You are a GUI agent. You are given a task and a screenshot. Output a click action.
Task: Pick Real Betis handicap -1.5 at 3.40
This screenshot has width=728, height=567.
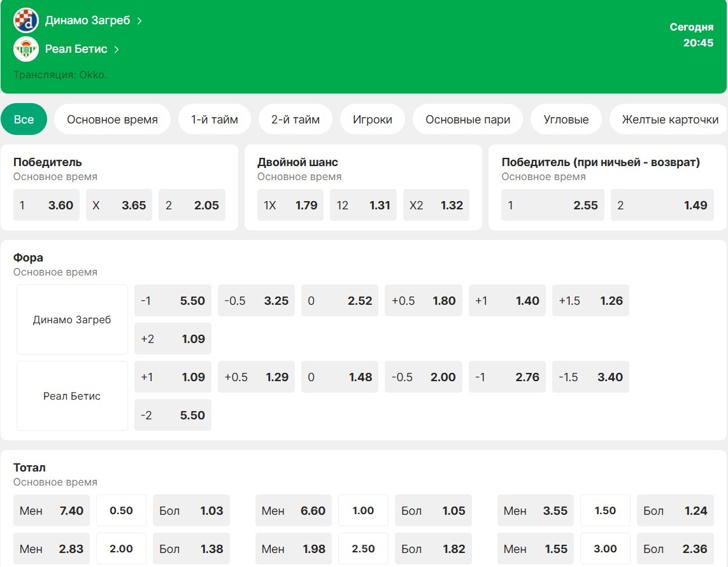[590, 377]
